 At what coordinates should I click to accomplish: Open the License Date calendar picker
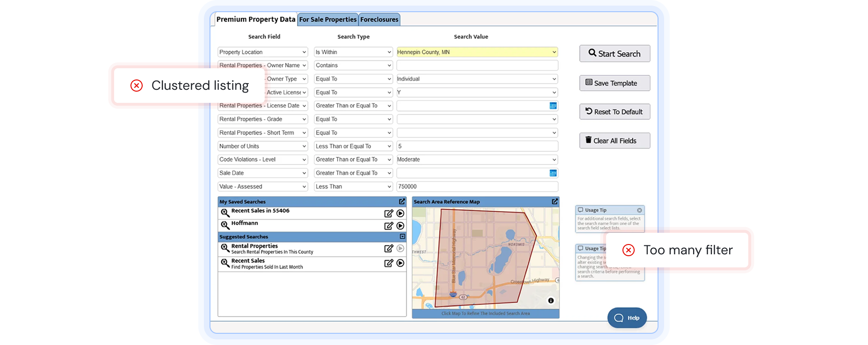553,106
